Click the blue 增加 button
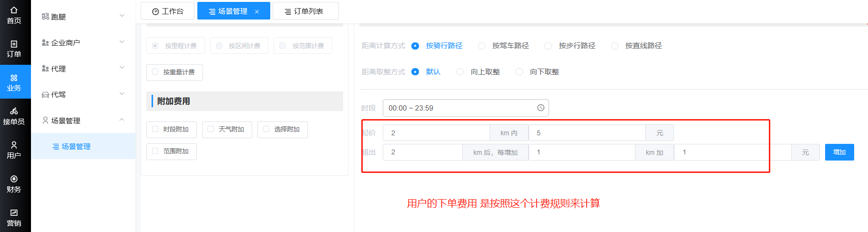Image resolution: width=868 pixels, height=232 pixels. tap(839, 152)
